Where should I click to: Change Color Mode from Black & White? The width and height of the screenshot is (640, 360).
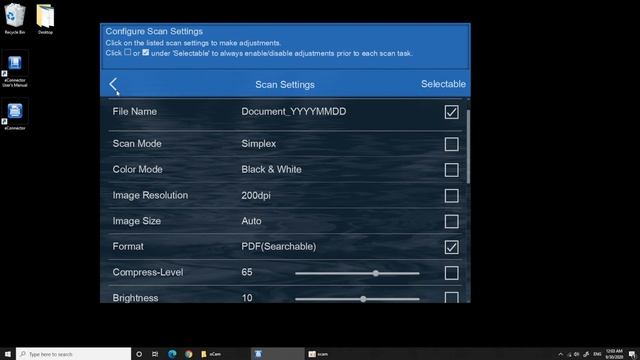(271, 169)
